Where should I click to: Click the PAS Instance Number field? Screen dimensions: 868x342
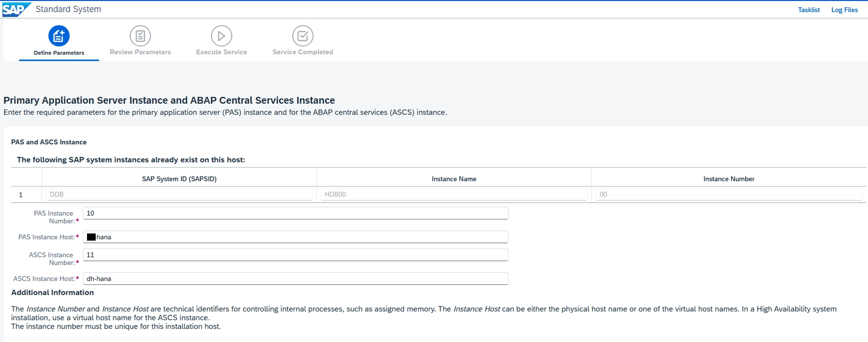click(x=295, y=213)
